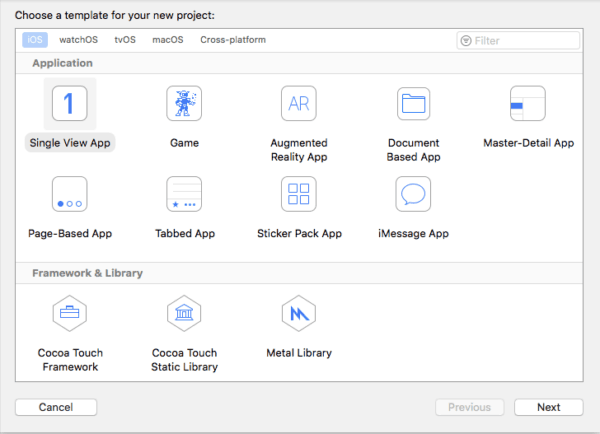Click the Next button

click(x=549, y=407)
